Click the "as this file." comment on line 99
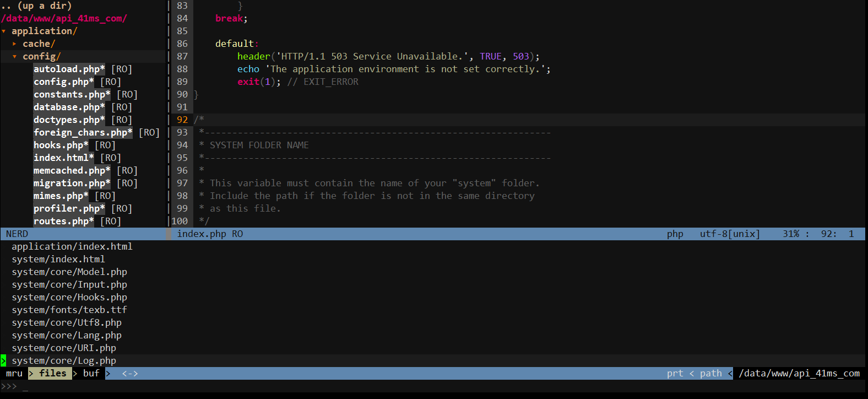 tap(246, 209)
